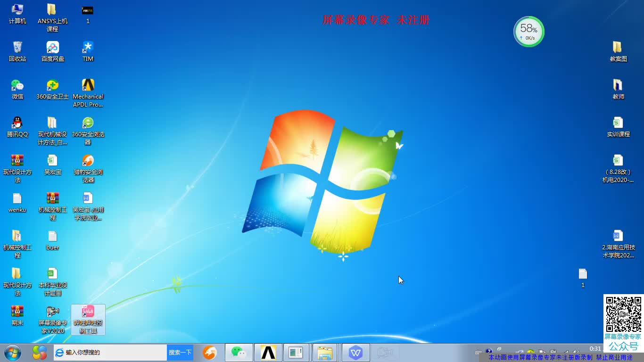Select the wenku text file
This screenshot has width=644, height=362.
17,203
